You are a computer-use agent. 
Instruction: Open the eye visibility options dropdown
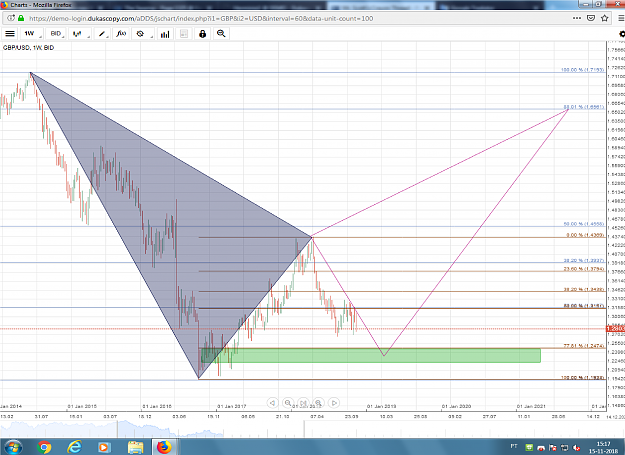click(x=142, y=34)
